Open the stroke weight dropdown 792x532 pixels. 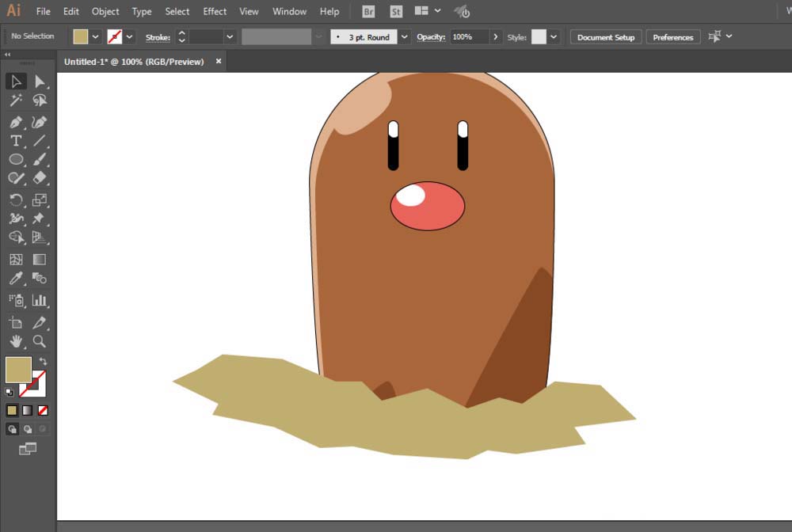click(230, 37)
